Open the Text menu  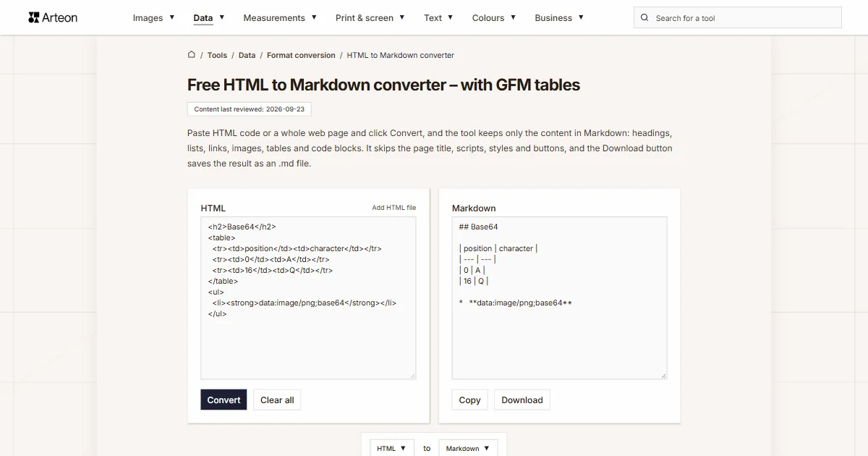[x=433, y=18]
